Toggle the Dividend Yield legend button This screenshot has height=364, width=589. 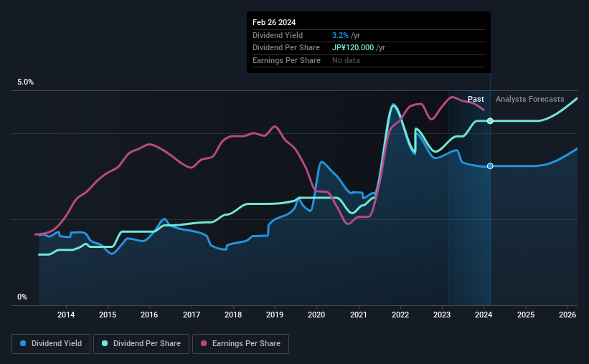(x=51, y=344)
